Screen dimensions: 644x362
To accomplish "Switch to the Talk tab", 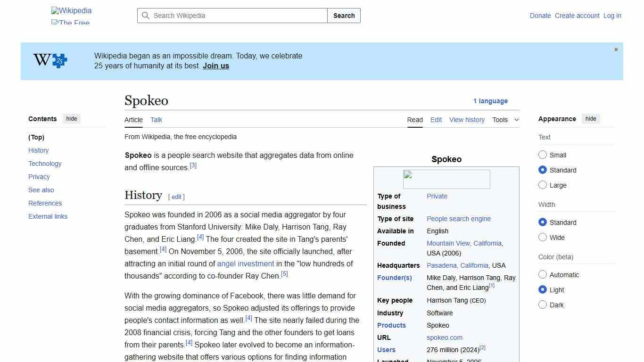I will click(156, 120).
